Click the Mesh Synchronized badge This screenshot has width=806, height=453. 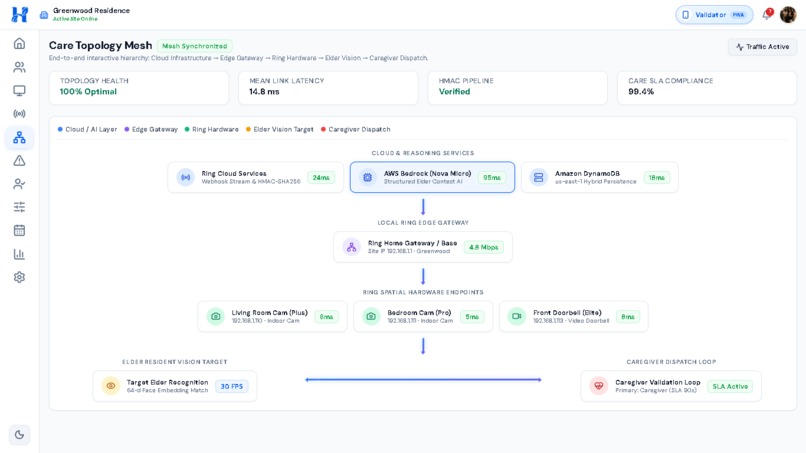pyautogui.click(x=195, y=46)
